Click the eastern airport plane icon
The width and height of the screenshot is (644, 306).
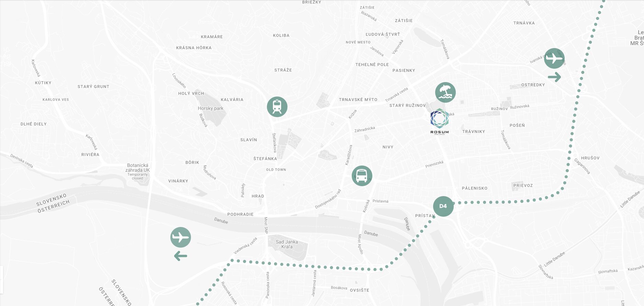tap(554, 59)
